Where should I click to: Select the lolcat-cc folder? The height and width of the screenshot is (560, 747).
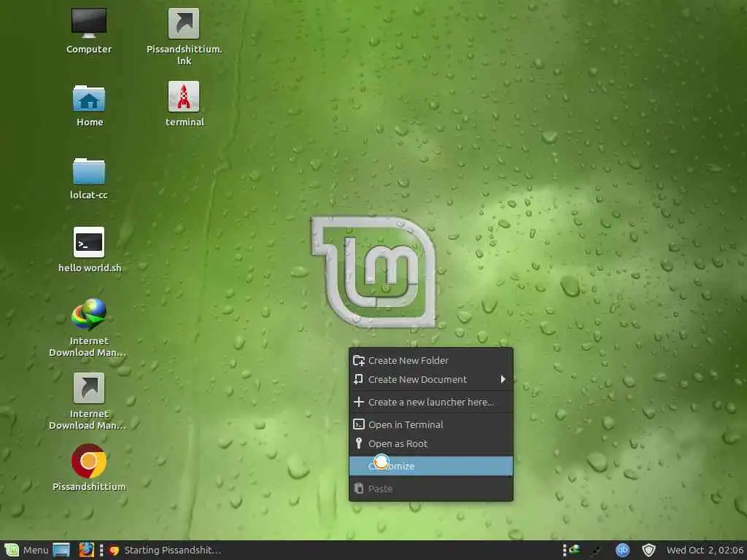coord(88,171)
